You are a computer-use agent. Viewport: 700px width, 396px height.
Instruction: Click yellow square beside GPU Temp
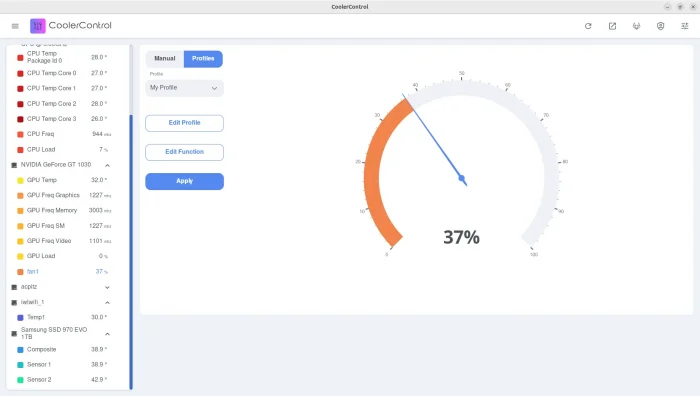(x=20, y=180)
